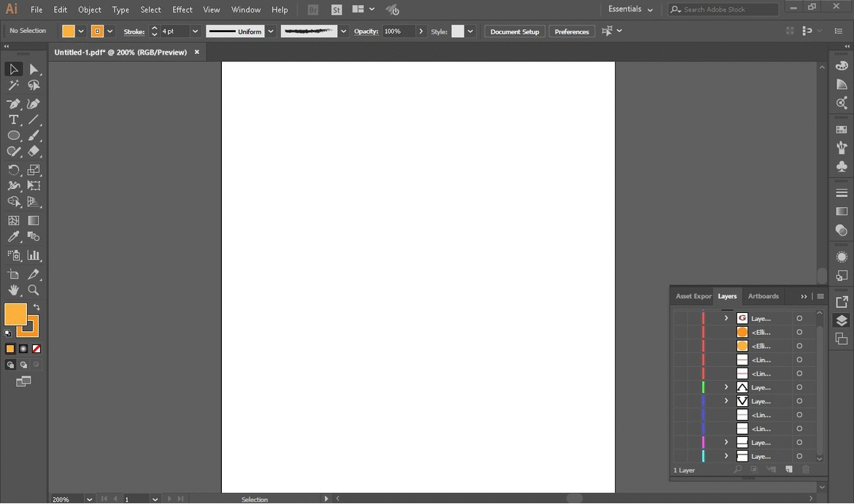854x504 pixels.
Task: Click the Document Setup button
Action: pos(514,31)
